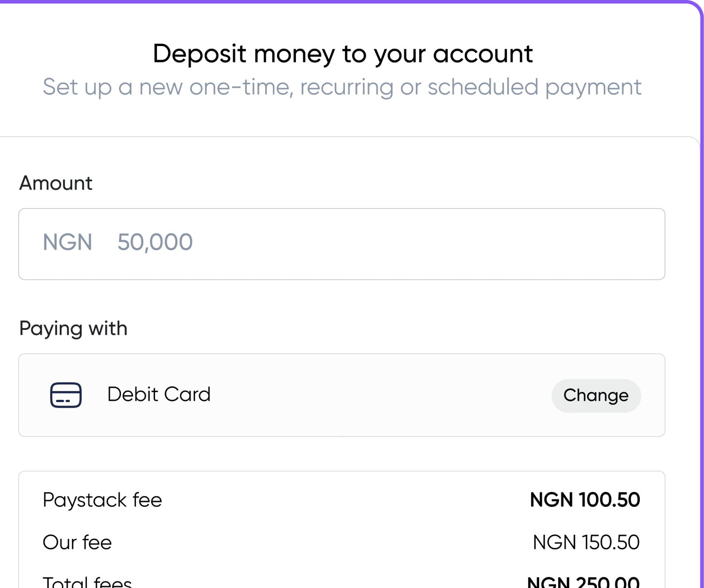Click the Change payment method button
Screen dimensions: 704x588
click(596, 395)
